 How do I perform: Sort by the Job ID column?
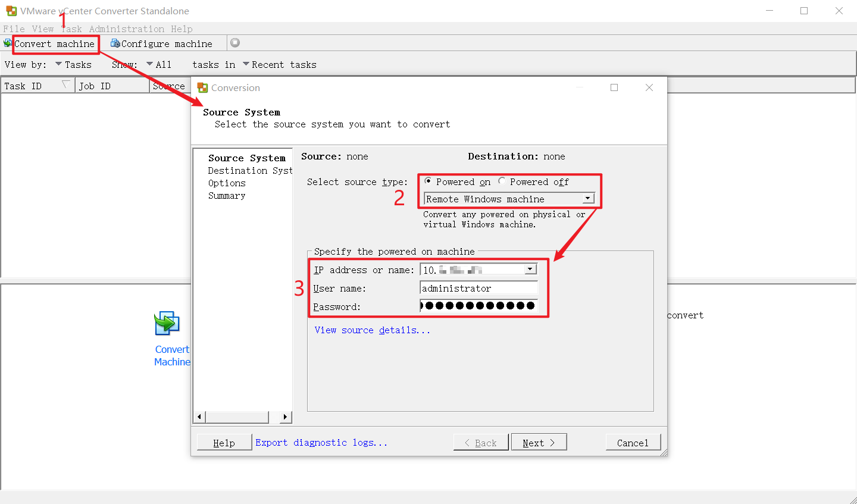click(112, 86)
